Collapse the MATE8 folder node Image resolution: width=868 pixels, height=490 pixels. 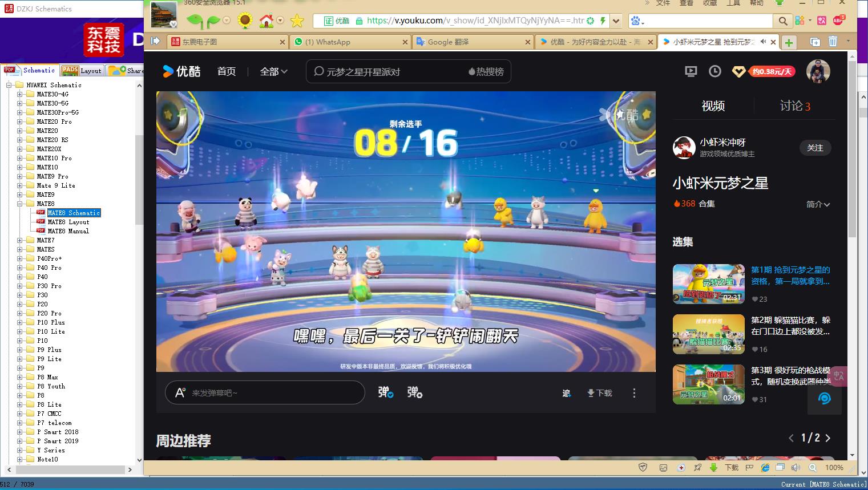[20, 204]
